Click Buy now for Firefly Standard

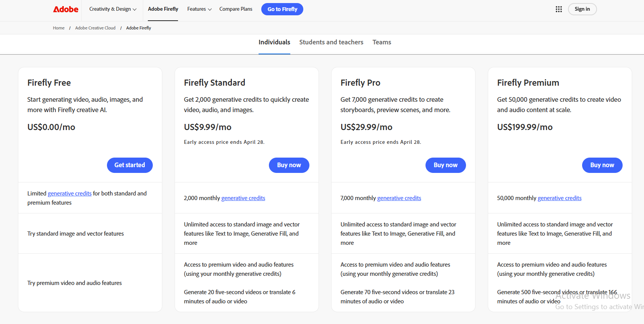pos(289,165)
